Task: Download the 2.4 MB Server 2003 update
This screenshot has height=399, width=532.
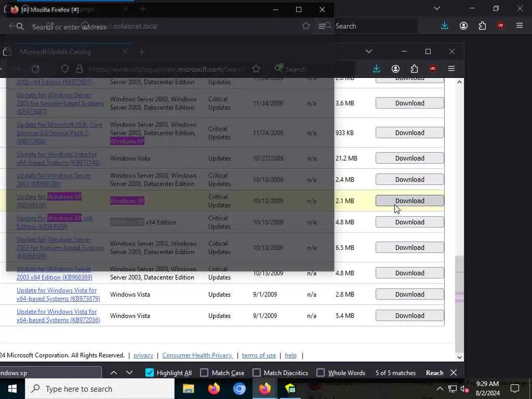Action: pyautogui.click(x=409, y=179)
